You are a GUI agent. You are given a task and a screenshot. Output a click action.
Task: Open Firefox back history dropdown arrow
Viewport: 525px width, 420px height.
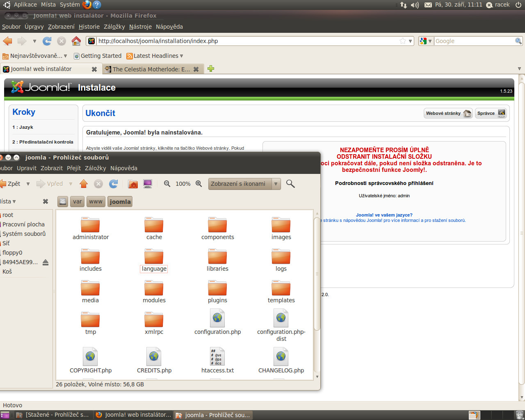pos(34,41)
